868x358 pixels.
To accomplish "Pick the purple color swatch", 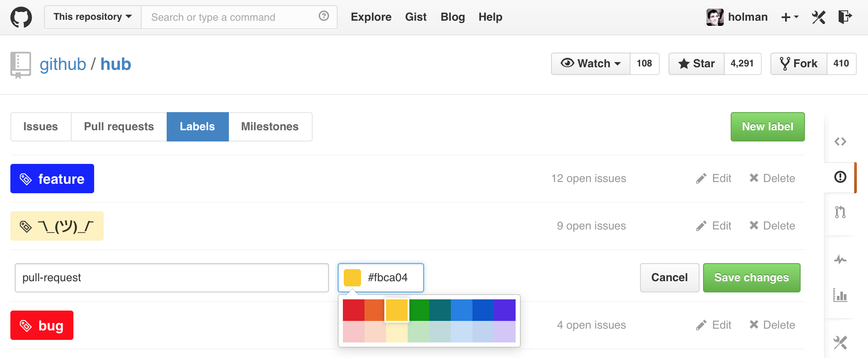I will click(x=505, y=310).
